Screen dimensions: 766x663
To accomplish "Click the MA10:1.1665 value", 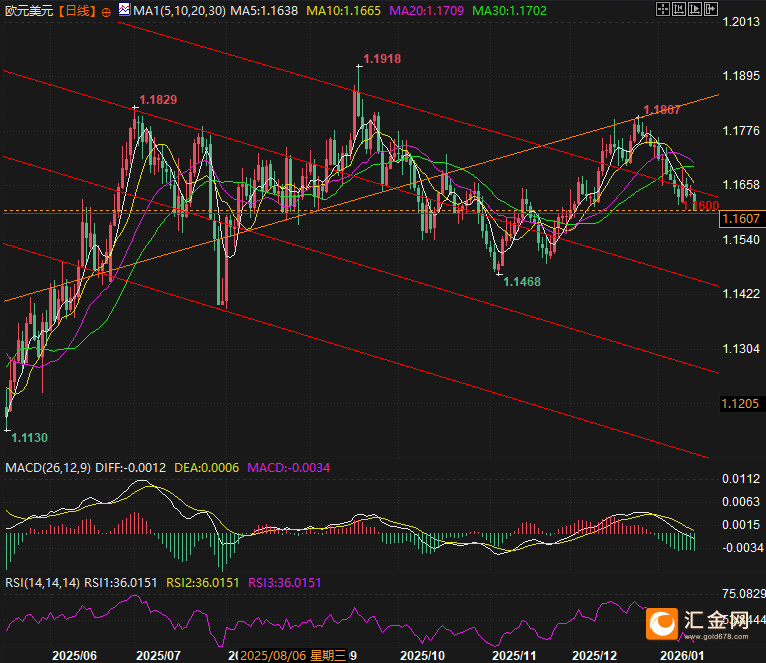I will [343, 11].
